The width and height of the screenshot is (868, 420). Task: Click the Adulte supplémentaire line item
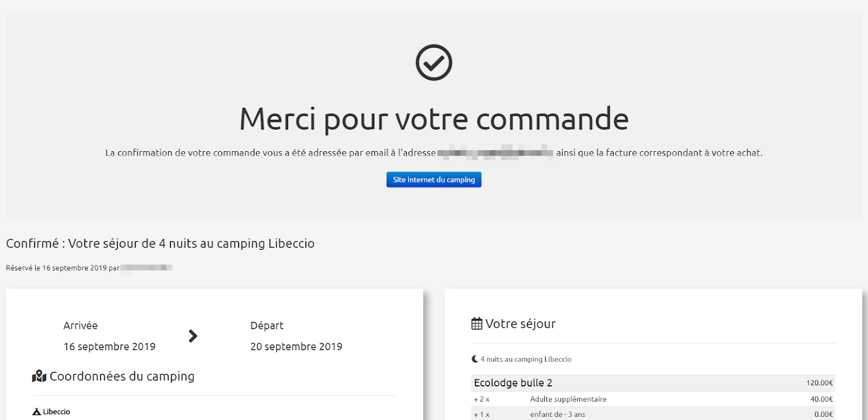tap(568, 399)
